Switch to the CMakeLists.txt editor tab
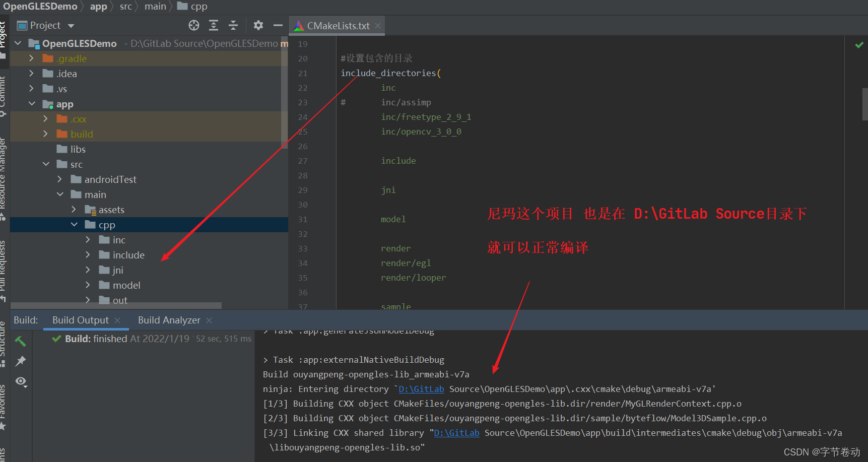This screenshot has height=462, width=868. [338, 26]
